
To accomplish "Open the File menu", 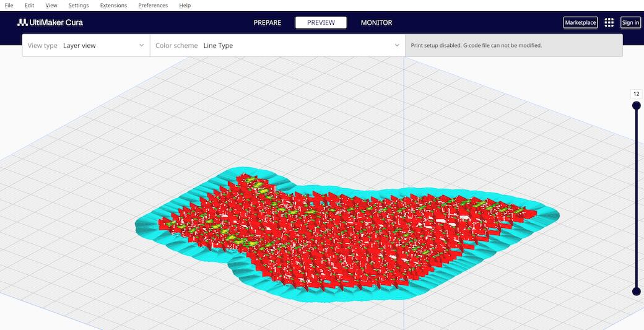I will click(x=9, y=6).
